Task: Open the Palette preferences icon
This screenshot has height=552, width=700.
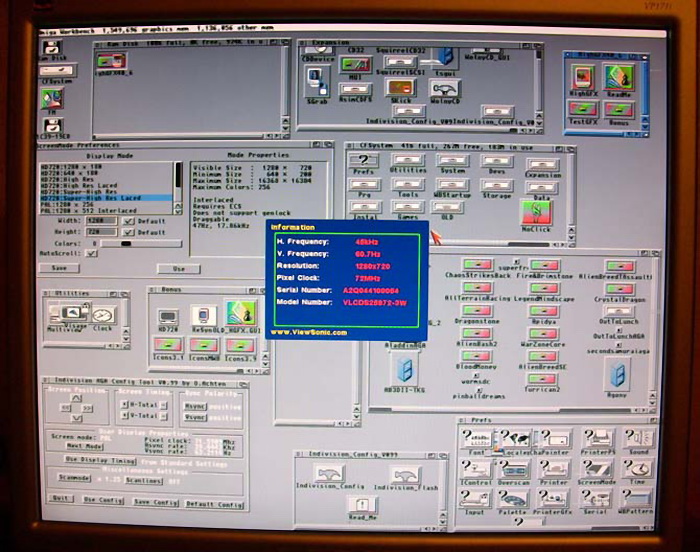Action: tap(512, 498)
